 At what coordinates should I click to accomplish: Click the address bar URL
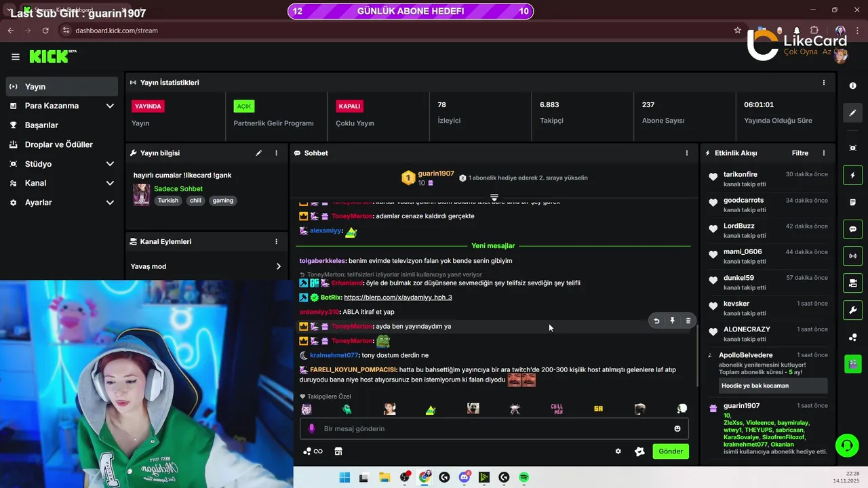117,30
